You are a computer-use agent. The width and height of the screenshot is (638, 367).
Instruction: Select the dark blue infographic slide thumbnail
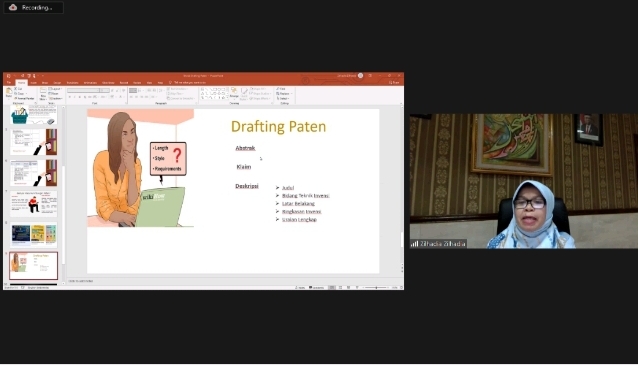[33, 235]
